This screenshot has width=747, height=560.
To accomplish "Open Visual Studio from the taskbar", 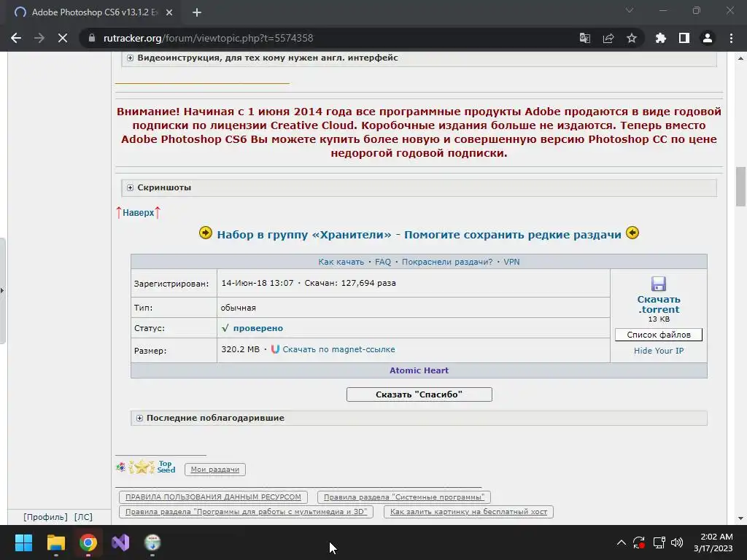I will (120, 542).
